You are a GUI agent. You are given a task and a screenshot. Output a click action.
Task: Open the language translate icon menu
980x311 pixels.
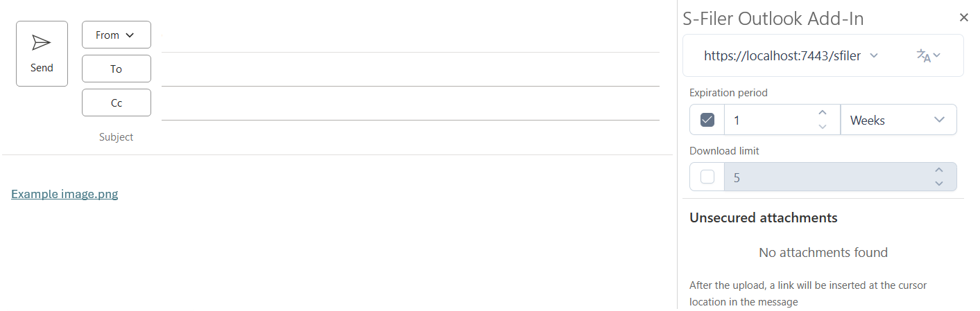(x=928, y=55)
